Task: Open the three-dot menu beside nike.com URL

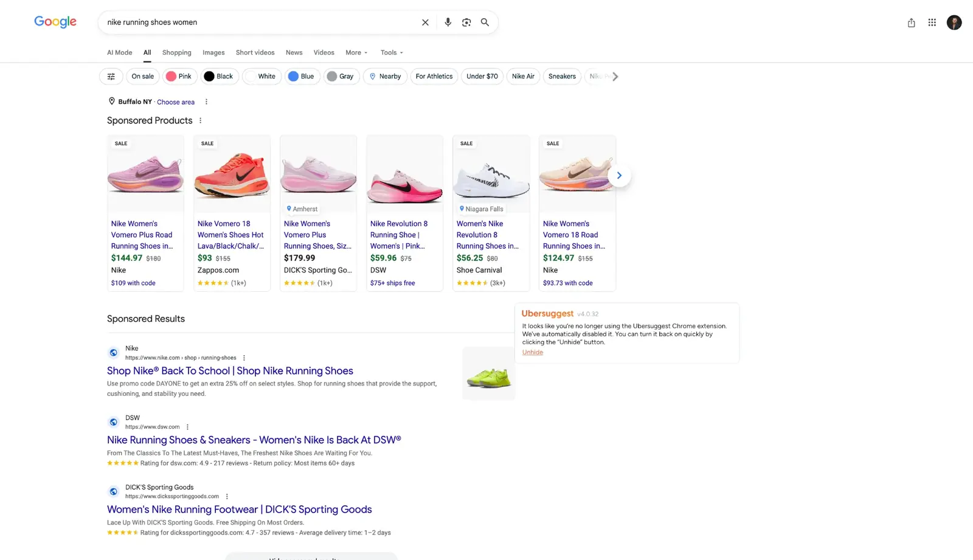Action: pyautogui.click(x=244, y=358)
